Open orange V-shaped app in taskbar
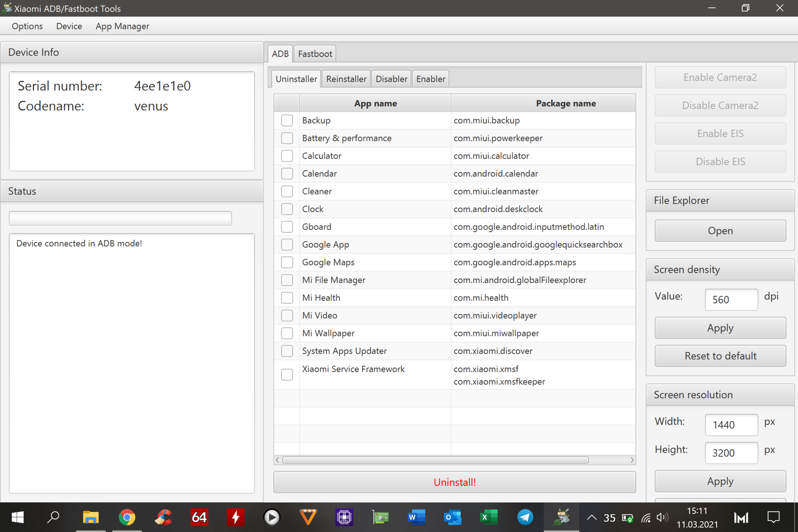Image resolution: width=798 pixels, height=532 pixels. tap(308, 517)
